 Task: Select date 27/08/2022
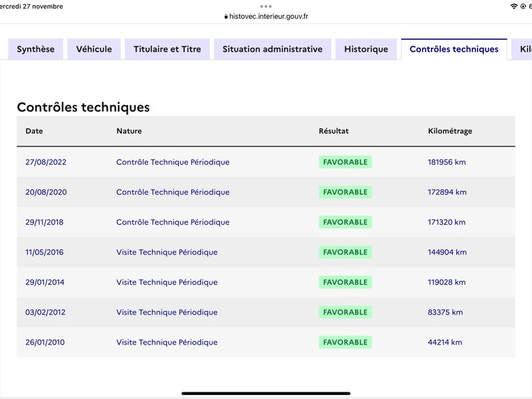[x=46, y=162]
